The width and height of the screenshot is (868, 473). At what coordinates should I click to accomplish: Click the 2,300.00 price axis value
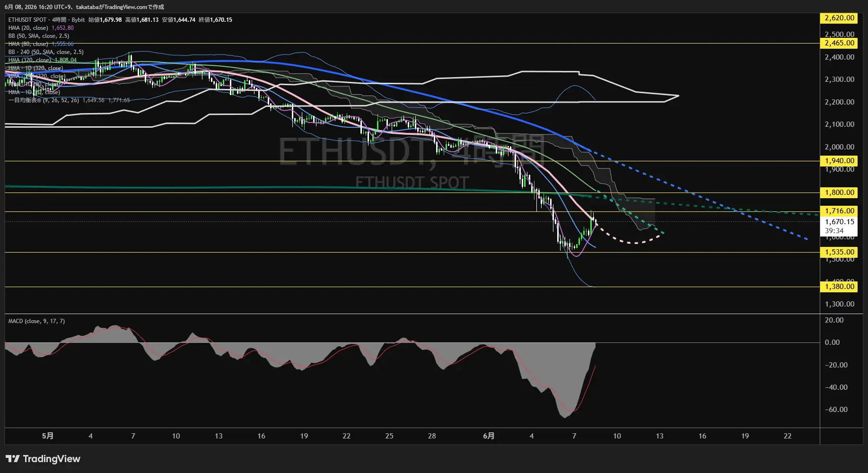click(839, 79)
